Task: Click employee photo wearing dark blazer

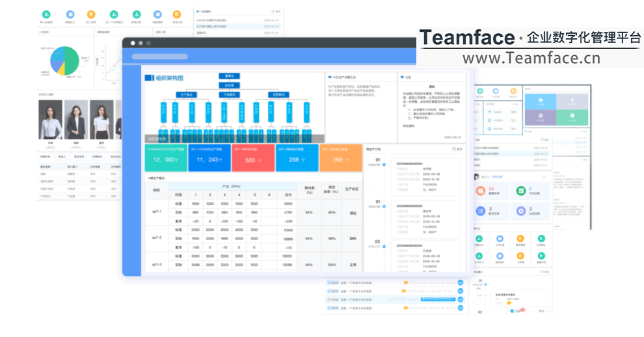Action: (76, 120)
